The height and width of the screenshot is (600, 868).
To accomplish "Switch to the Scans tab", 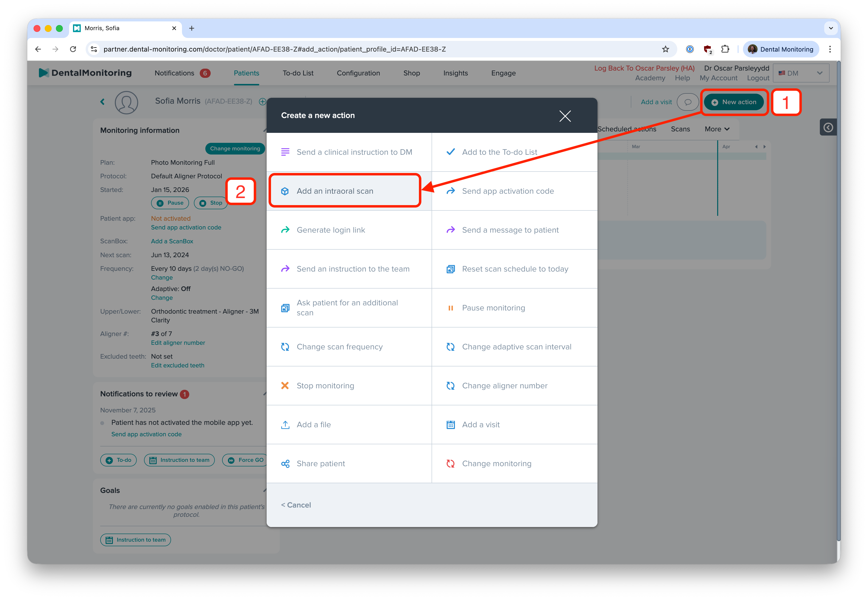I will coord(680,129).
